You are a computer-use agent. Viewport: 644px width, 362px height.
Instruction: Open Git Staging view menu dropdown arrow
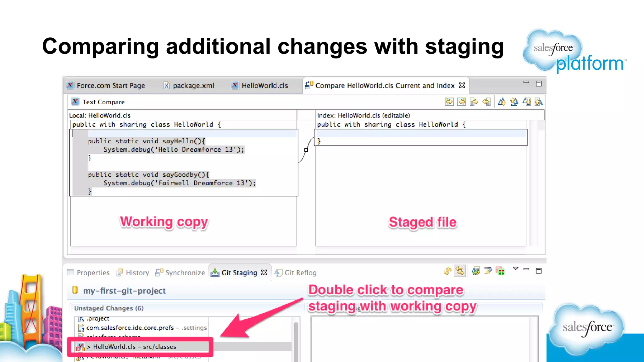click(516, 268)
